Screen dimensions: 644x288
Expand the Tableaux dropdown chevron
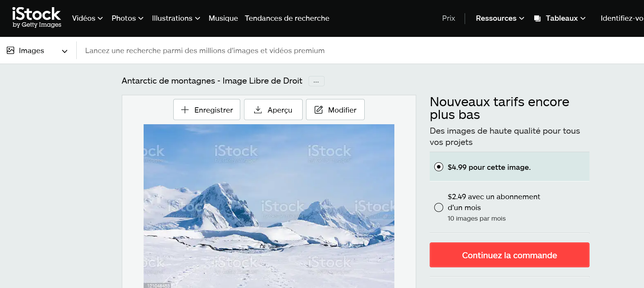(x=583, y=18)
